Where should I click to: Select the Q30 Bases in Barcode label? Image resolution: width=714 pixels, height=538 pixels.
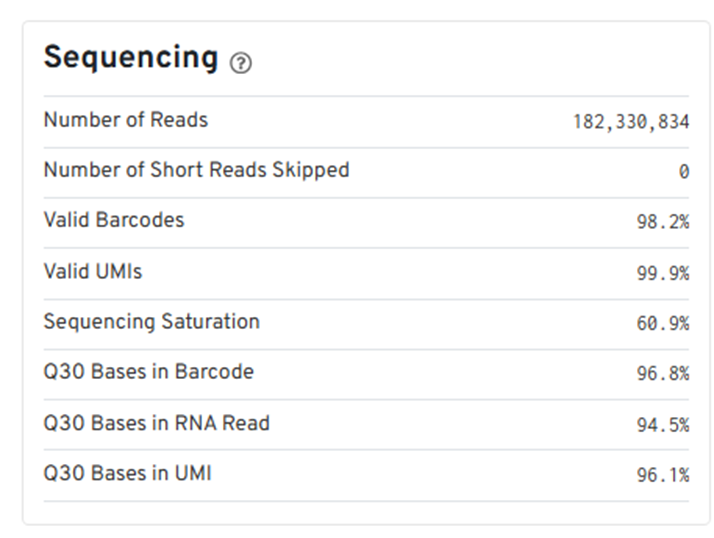[148, 372]
